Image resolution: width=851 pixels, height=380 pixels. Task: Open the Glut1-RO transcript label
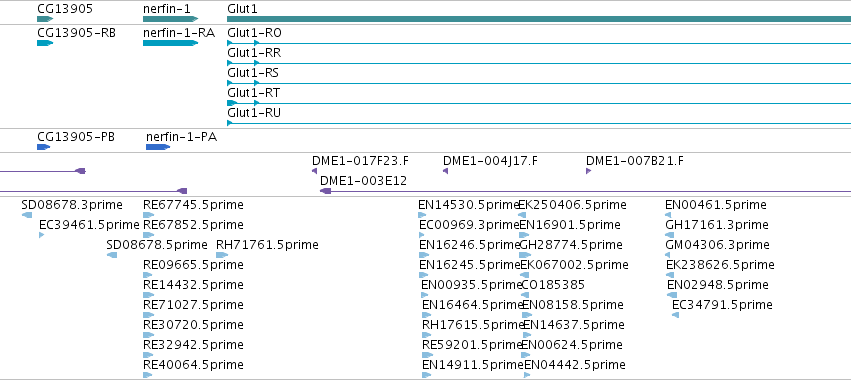255,33
